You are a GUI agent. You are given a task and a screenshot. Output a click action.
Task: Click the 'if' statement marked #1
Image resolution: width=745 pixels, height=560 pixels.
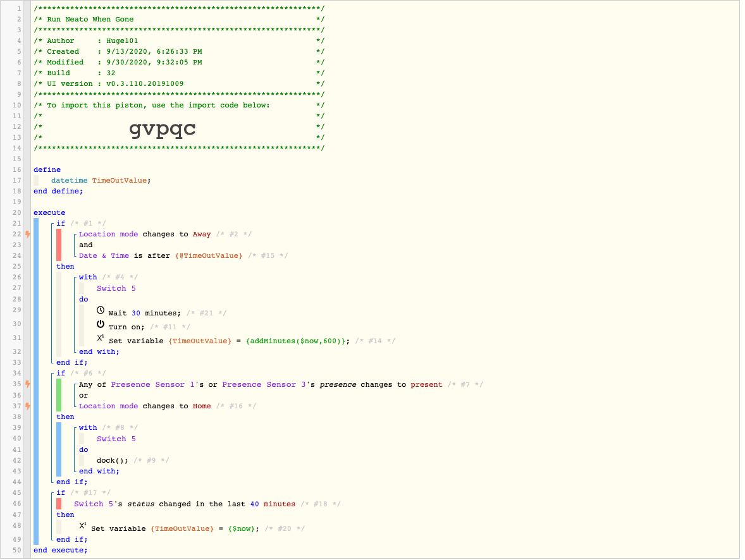61,223
